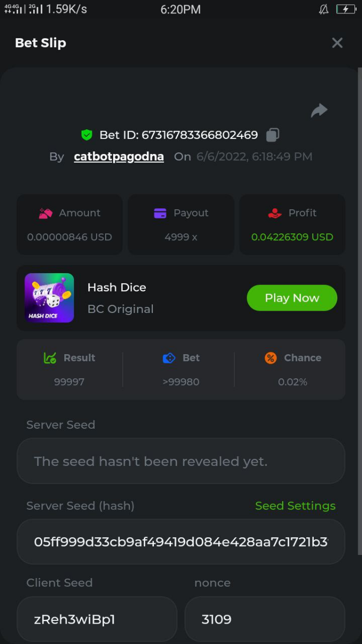
Task: Click the Hash Dice game title
Action: click(x=117, y=288)
